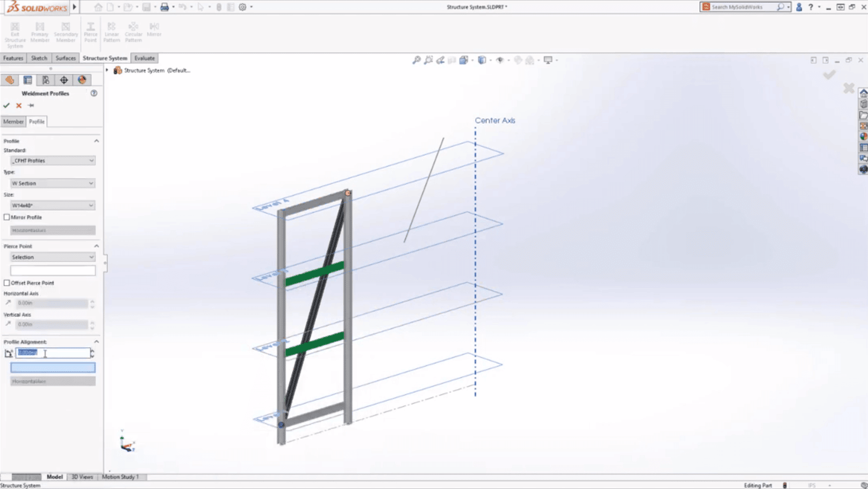This screenshot has width=868, height=489.
Task: Cancel the Weldment Profiles with the red X
Action: click(x=18, y=105)
